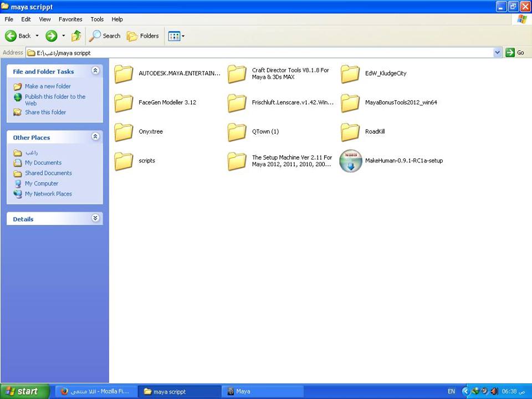This screenshot has height=399, width=532.
Task: Expand the address bar dropdown
Action: coord(498,53)
